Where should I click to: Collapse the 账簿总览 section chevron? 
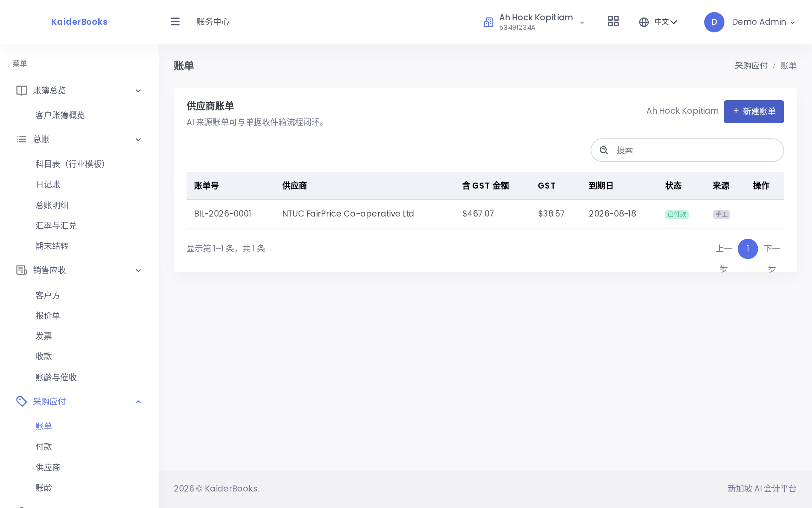tap(138, 91)
